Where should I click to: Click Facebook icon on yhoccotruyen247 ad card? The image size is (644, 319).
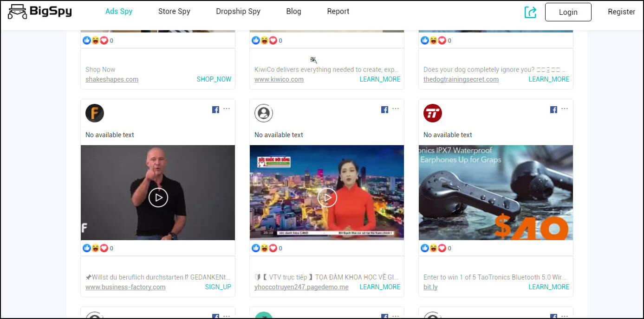click(x=384, y=110)
